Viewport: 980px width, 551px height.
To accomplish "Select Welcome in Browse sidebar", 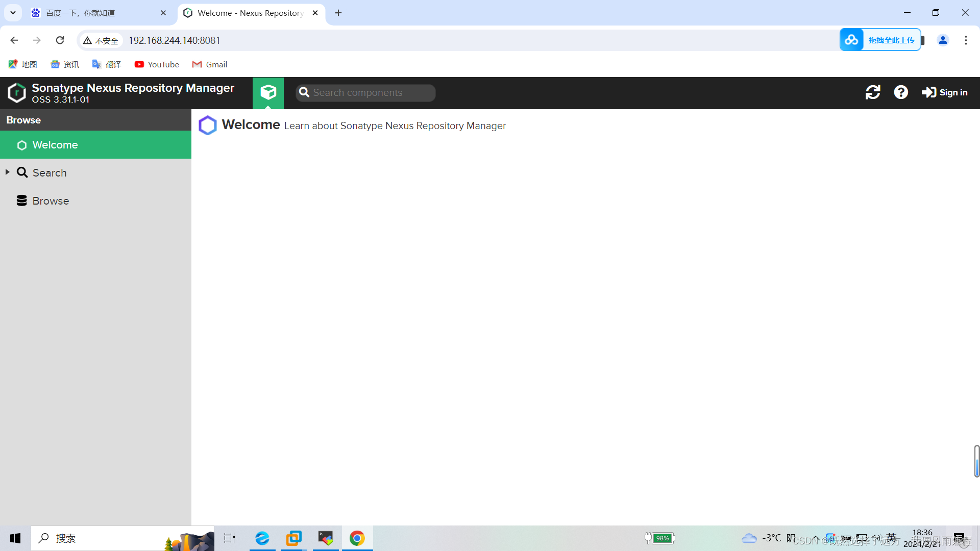I will click(55, 145).
